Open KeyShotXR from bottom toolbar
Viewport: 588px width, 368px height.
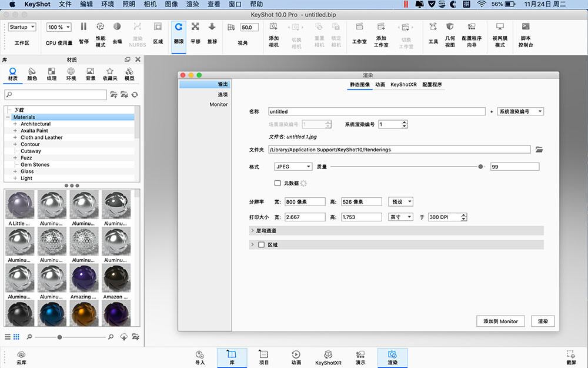[x=328, y=357]
